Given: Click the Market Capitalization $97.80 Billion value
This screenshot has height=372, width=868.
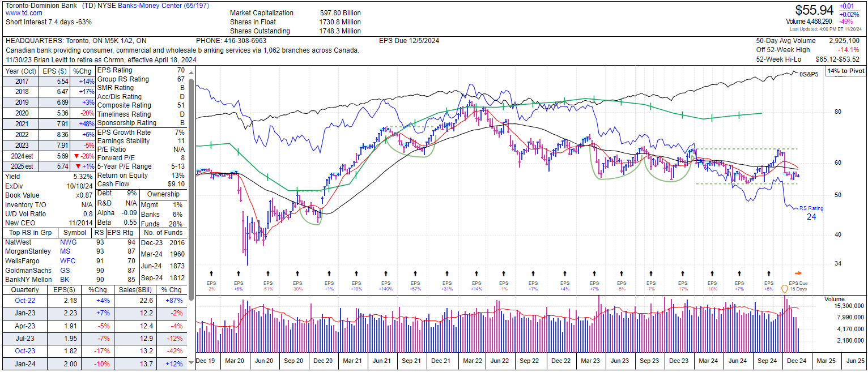Looking at the screenshot, I should pos(339,13).
